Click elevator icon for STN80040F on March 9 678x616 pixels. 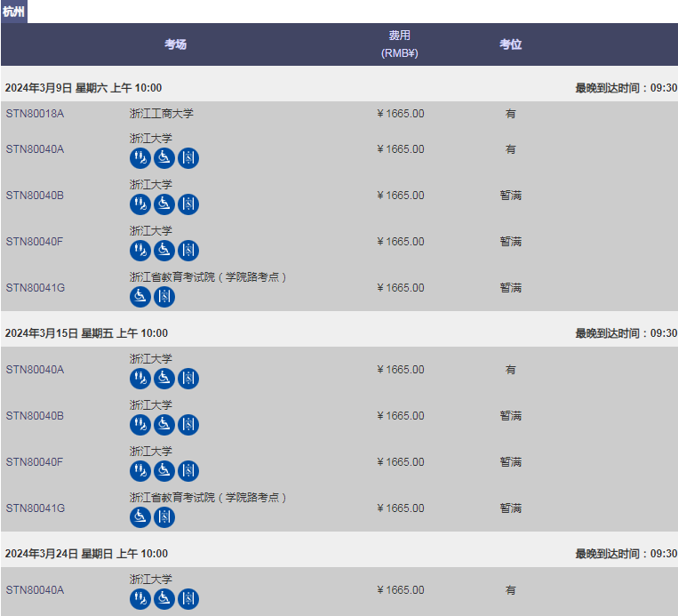188,251
